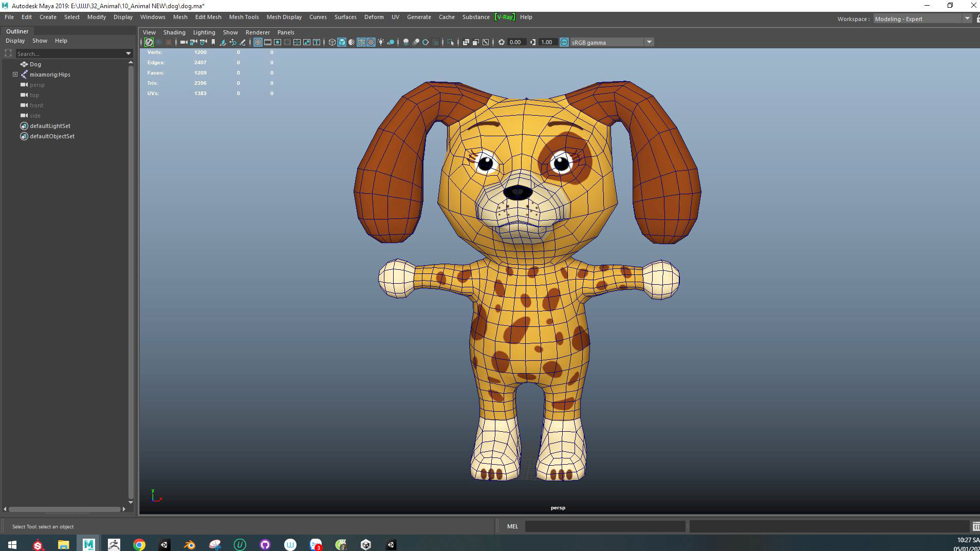Viewport: 980px width, 551px height.
Task: Toggle the film gate icon
Action: tap(268, 42)
